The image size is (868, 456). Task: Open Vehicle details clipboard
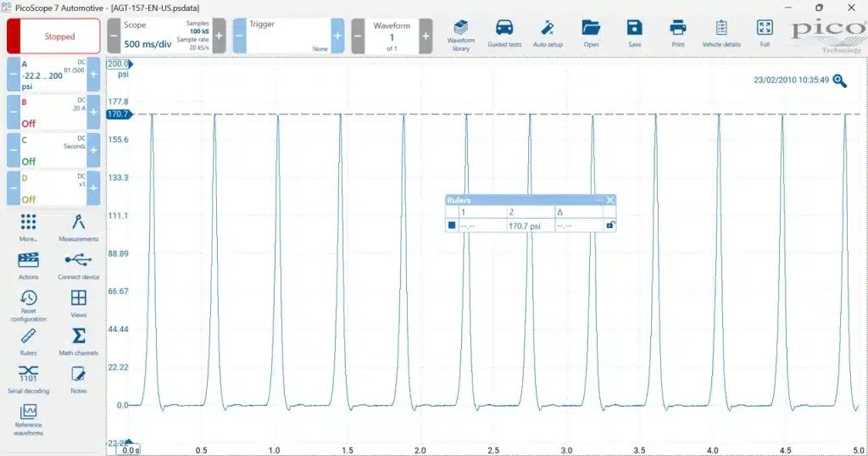click(x=721, y=34)
